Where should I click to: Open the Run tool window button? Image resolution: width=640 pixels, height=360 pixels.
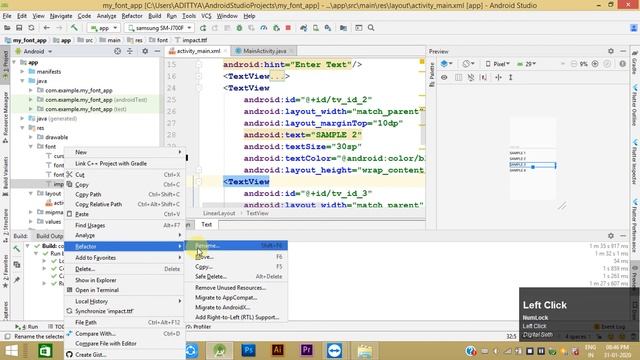pos(27,327)
